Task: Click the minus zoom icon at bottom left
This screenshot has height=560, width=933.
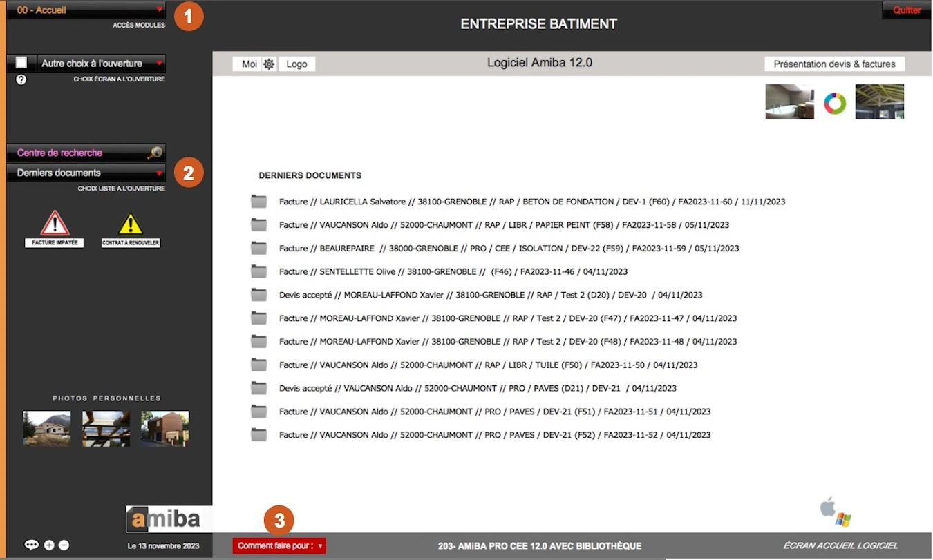Action: click(64, 545)
